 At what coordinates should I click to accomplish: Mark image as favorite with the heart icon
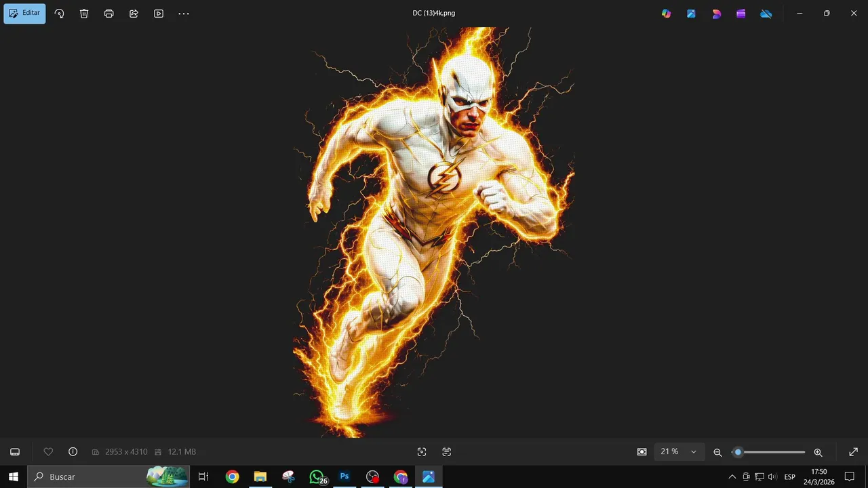[x=48, y=452]
